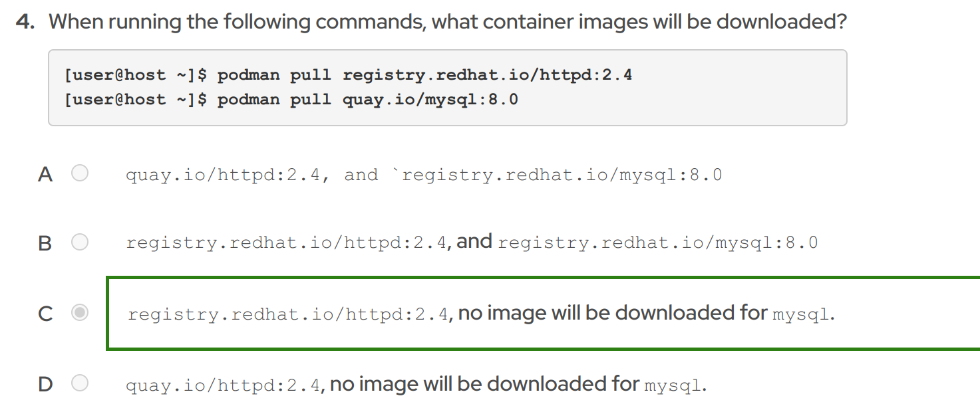Click the podman pull quay.io/mysql:8.0 command line
980x412 pixels.
pyautogui.click(x=289, y=99)
